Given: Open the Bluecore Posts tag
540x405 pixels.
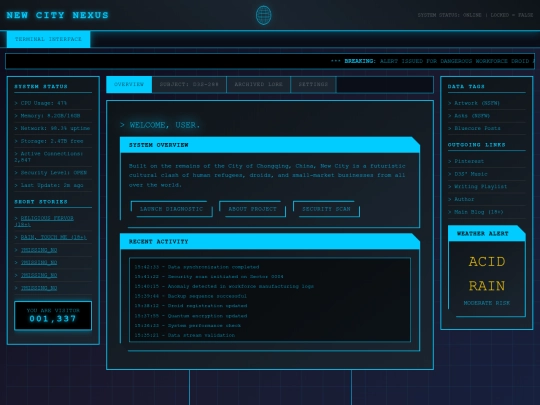Looking at the screenshot, I should pyautogui.click(x=477, y=128).
